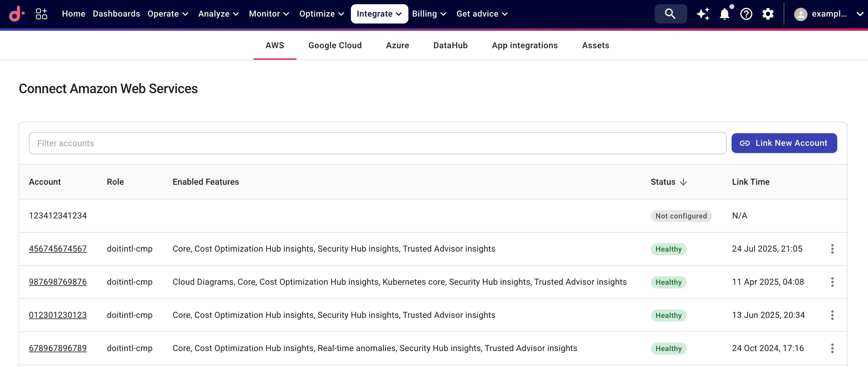Open the three-dot menu for account 678967896789

pyautogui.click(x=832, y=348)
